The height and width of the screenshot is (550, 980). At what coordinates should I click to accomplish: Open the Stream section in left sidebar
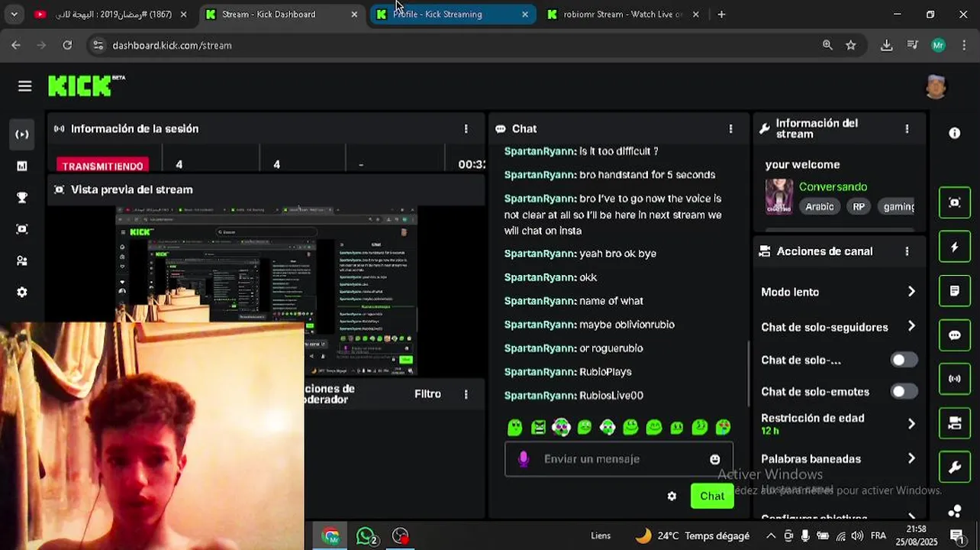[x=22, y=134]
